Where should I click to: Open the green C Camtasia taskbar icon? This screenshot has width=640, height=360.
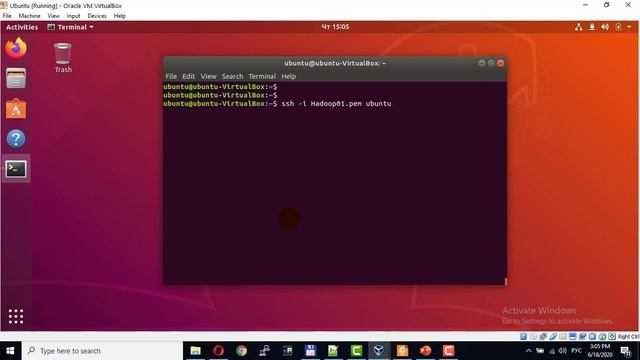356,351
